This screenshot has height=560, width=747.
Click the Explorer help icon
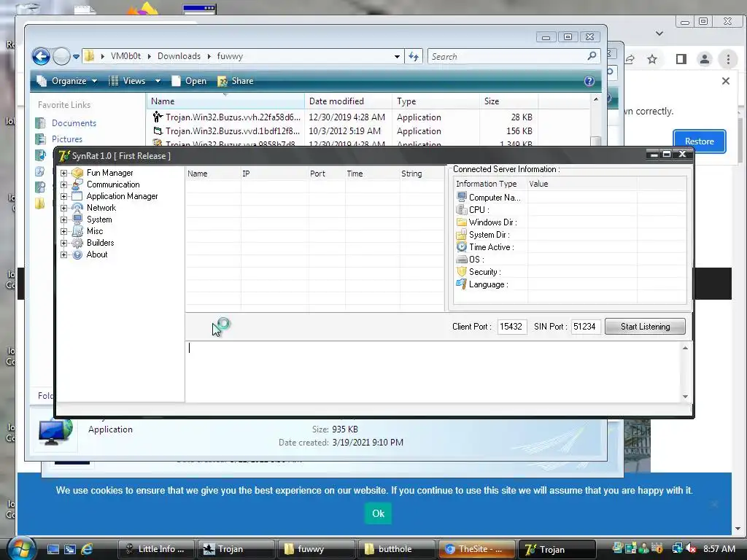pos(589,81)
